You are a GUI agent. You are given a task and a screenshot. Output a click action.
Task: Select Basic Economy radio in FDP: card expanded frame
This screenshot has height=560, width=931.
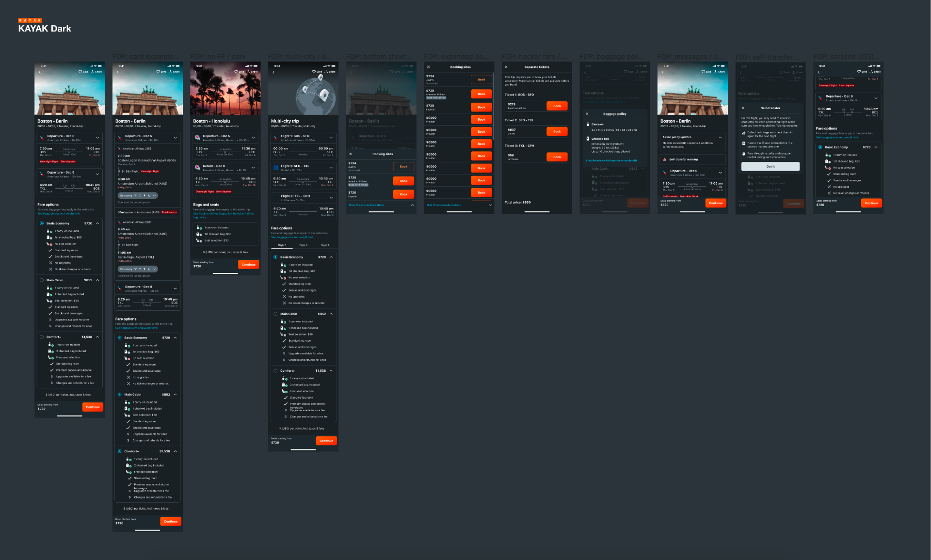tap(119, 337)
